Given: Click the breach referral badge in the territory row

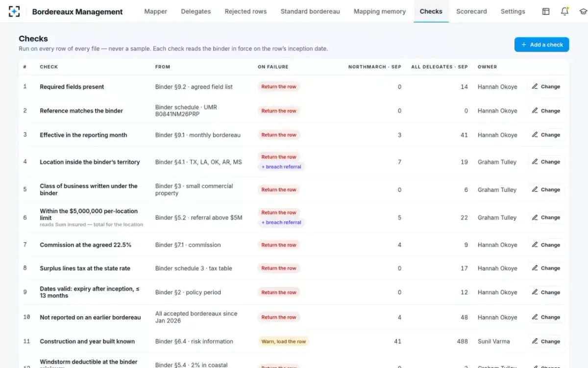Looking at the screenshot, I should click(281, 167).
